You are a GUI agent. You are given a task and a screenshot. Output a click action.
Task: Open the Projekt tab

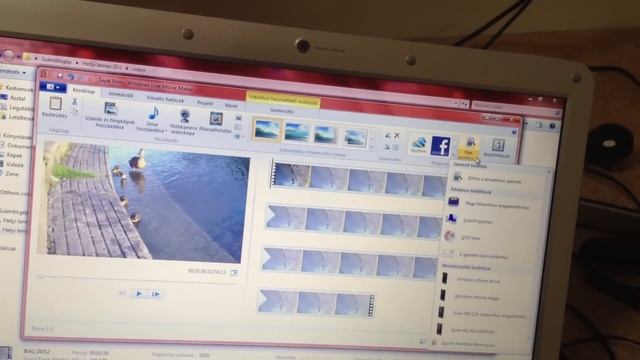click(x=204, y=103)
